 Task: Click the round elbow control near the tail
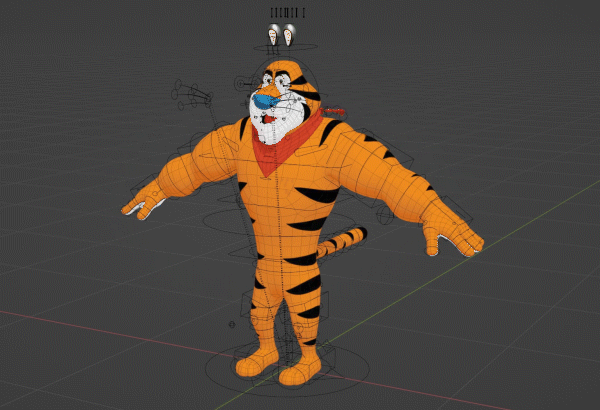[385, 216]
